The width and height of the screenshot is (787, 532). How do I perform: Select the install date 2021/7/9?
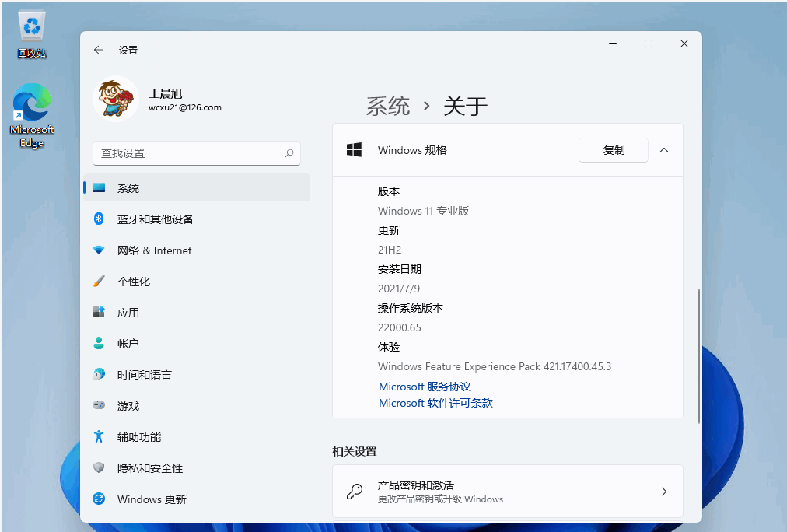coord(399,289)
